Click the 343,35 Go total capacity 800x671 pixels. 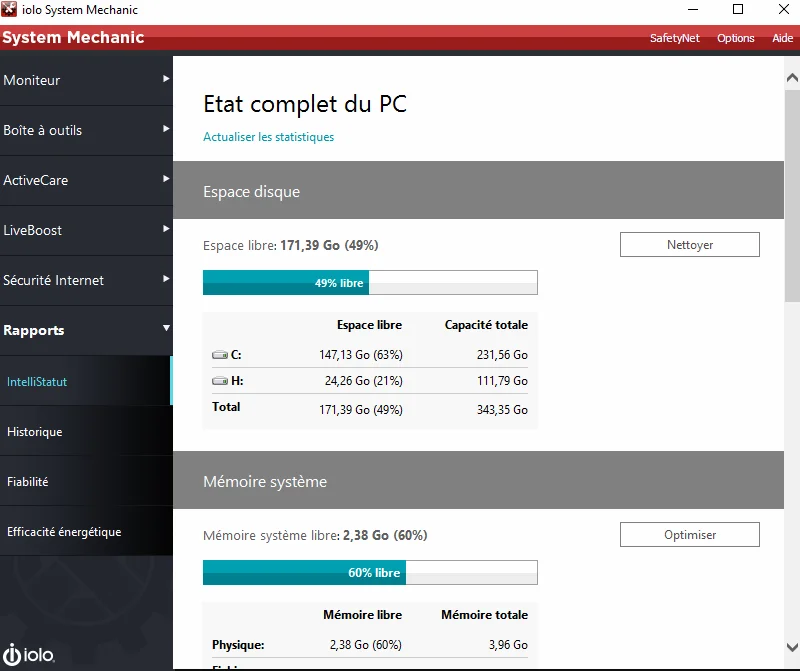[x=502, y=410]
